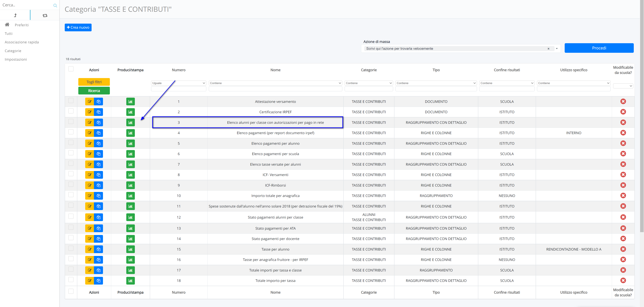Open Categorie in the sidebar
This screenshot has width=644, height=307.
pos(13,51)
